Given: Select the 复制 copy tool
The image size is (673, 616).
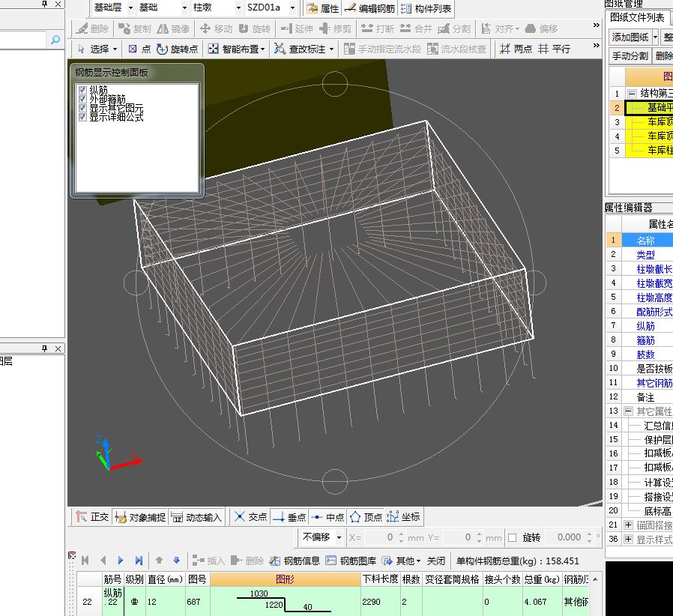Looking at the screenshot, I should click(135, 28).
